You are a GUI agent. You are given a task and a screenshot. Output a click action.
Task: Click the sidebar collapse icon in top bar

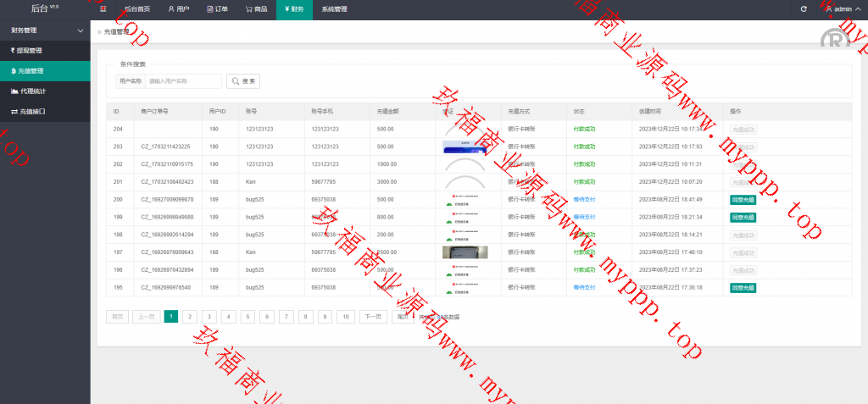pos(103,9)
